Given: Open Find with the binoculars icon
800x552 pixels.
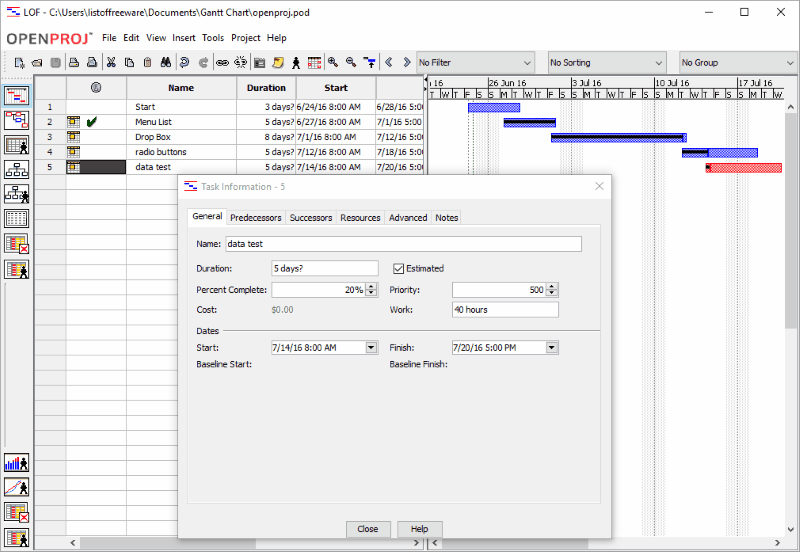Looking at the screenshot, I should (166, 63).
